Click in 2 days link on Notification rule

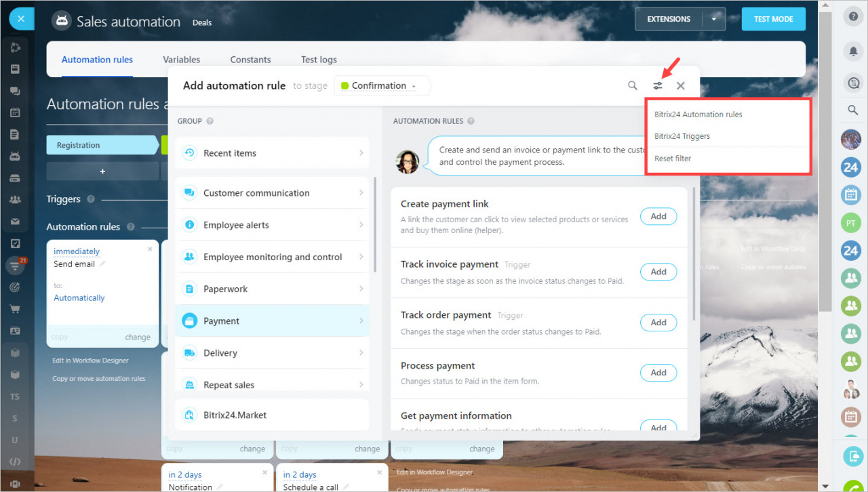(x=185, y=474)
